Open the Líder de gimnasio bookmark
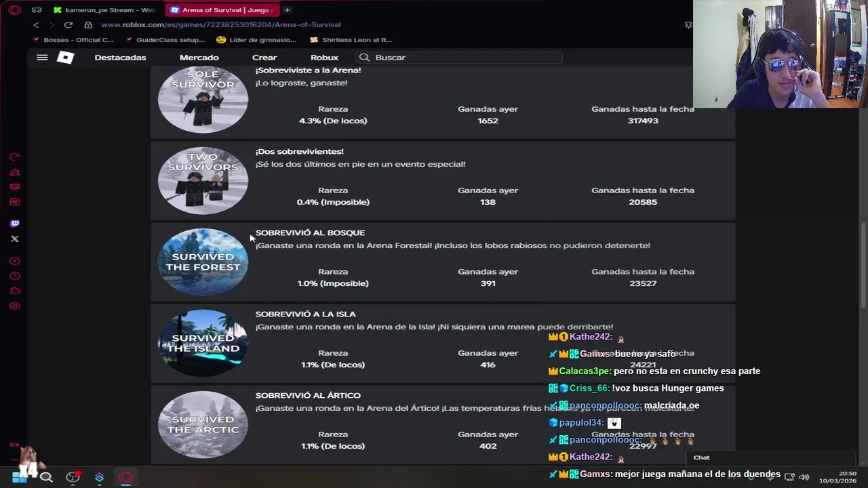The image size is (868, 488). tap(256, 40)
